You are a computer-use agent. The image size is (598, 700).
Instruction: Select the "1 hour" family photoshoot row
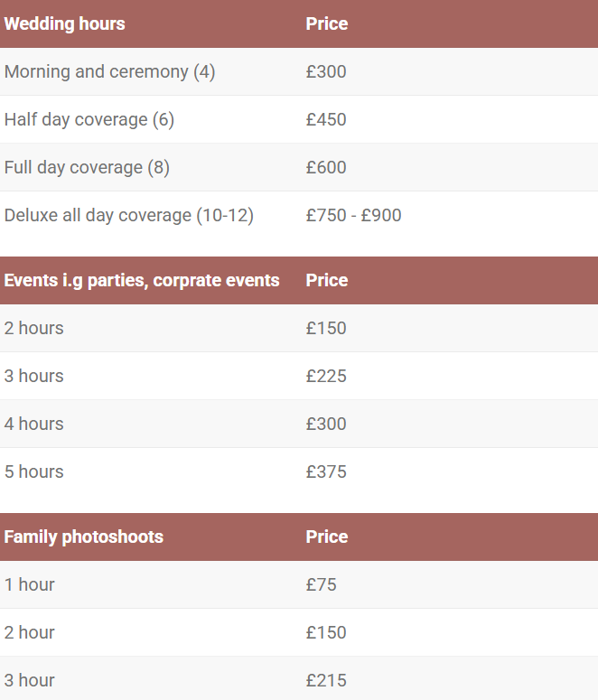point(30,584)
